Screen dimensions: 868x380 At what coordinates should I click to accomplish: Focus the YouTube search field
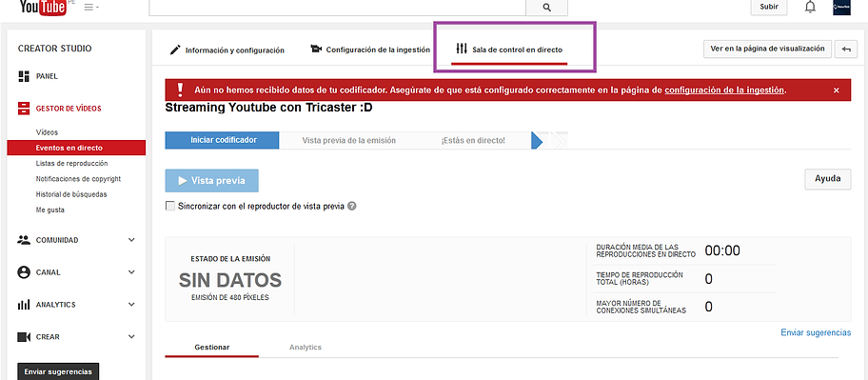[337, 8]
